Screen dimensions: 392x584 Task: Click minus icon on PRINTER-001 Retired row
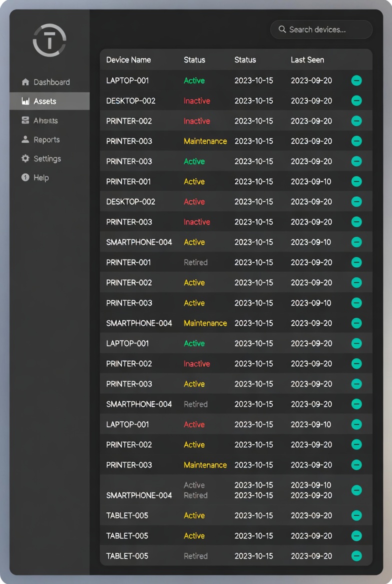point(356,262)
